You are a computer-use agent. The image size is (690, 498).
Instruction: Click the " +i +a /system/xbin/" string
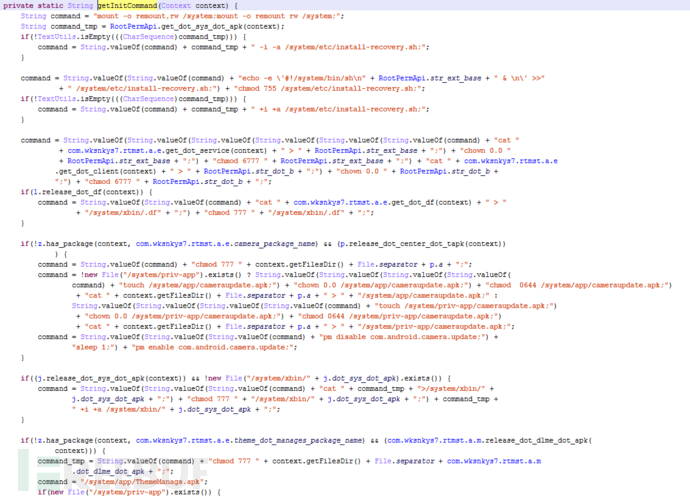click(x=119, y=409)
